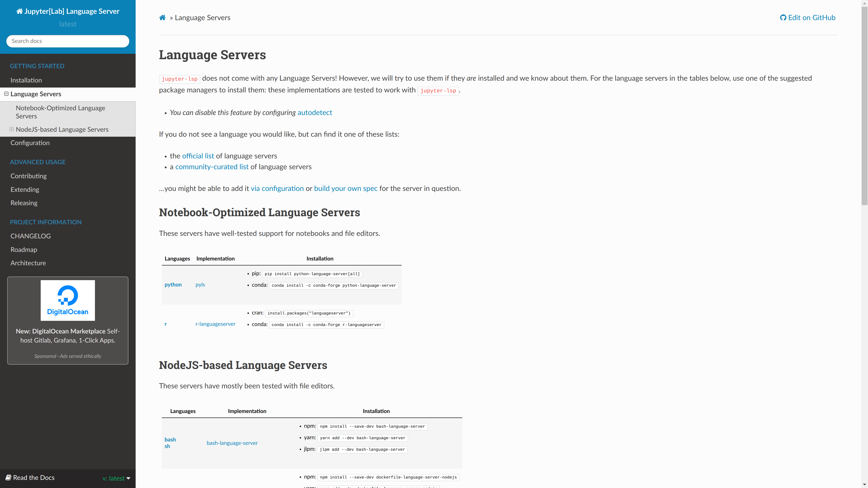Open Configuration in the sidebar

[x=30, y=143]
